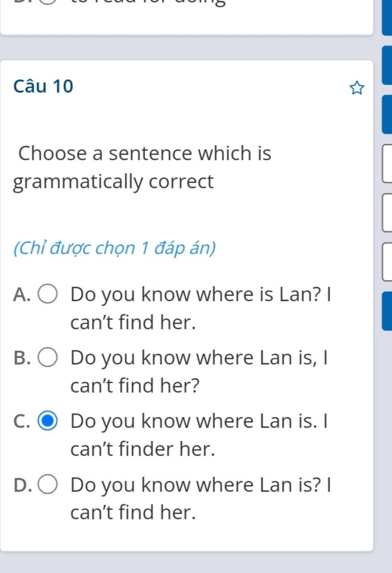Click the "Choose a sentence which is" prompt
Screen dimensions: 392x573
pyautogui.click(x=145, y=153)
